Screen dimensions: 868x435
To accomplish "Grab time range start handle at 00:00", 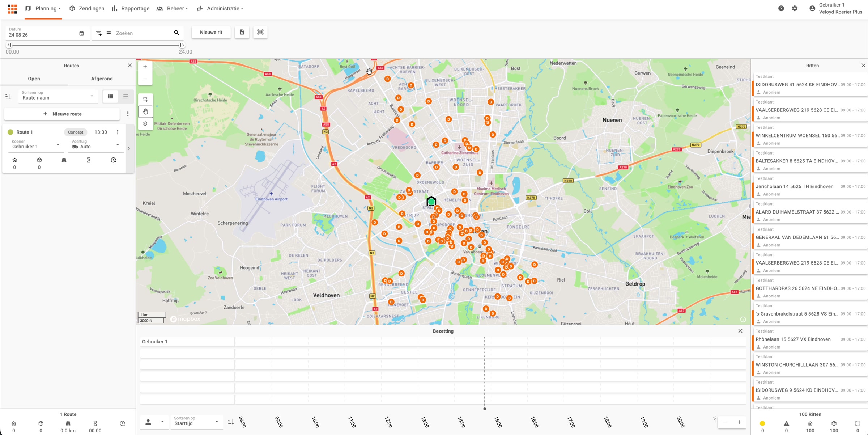I will point(9,45).
